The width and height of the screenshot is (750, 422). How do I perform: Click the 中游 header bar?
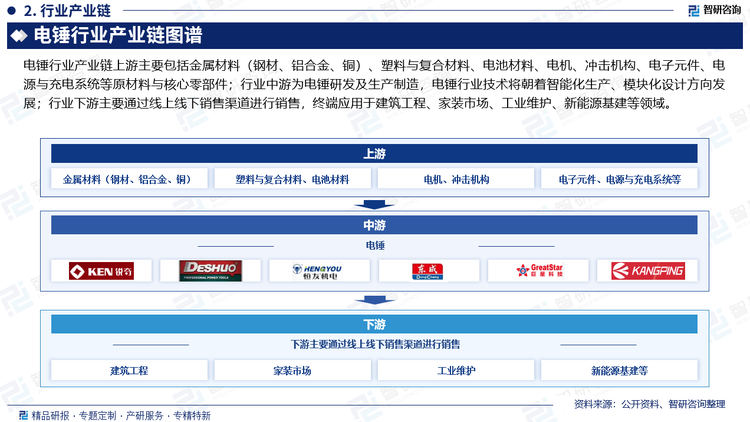click(x=374, y=225)
